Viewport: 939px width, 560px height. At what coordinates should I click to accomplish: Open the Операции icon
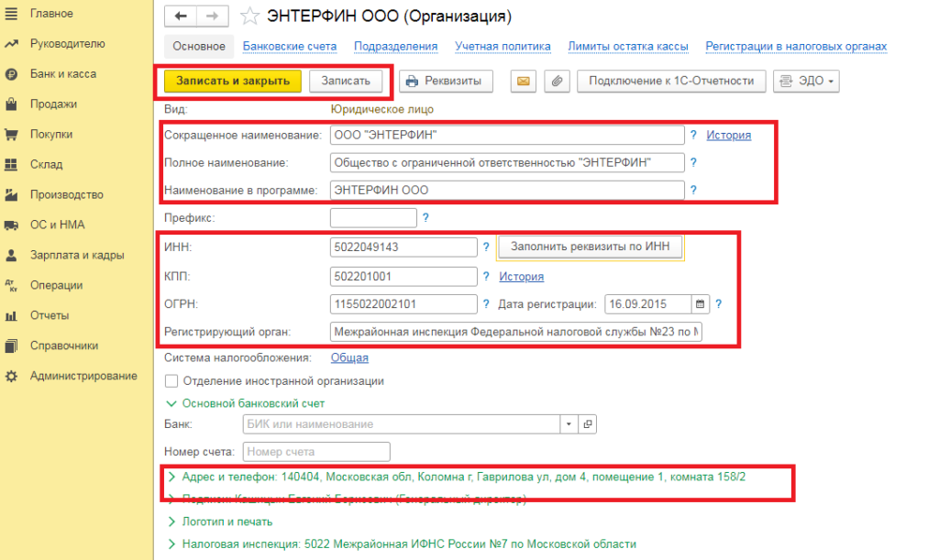[11, 285]
